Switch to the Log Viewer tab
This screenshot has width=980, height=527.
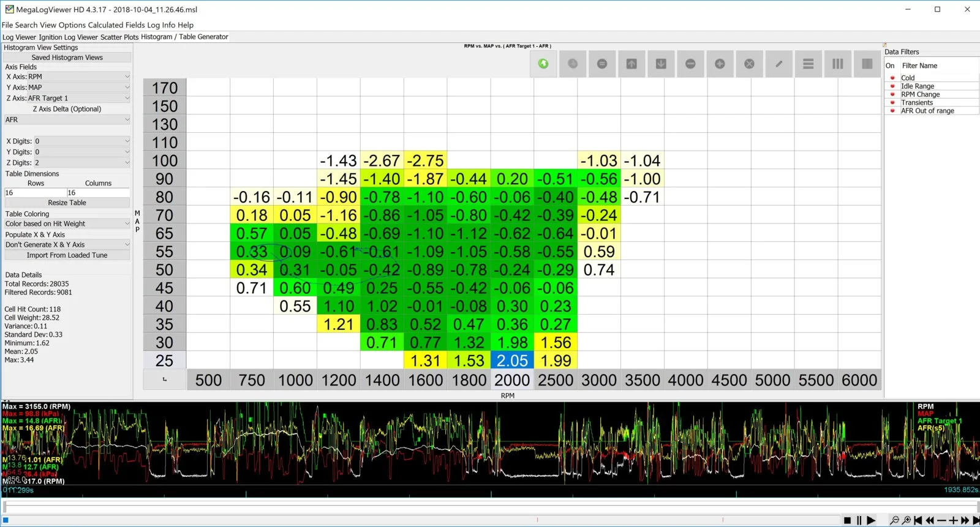click(x=20, y=37)
